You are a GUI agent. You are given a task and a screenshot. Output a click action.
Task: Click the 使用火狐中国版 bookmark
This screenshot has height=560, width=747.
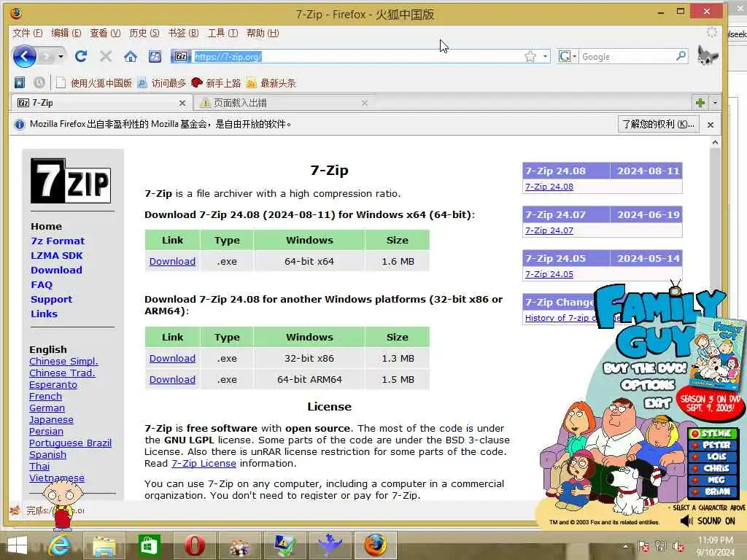pyautogui.click(x=94, y=83)
